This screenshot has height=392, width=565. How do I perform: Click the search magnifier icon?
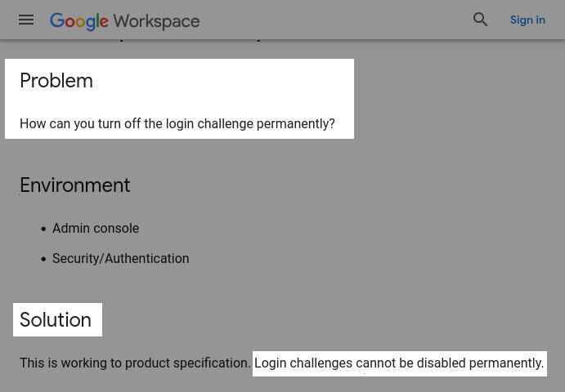pos(480,20)
